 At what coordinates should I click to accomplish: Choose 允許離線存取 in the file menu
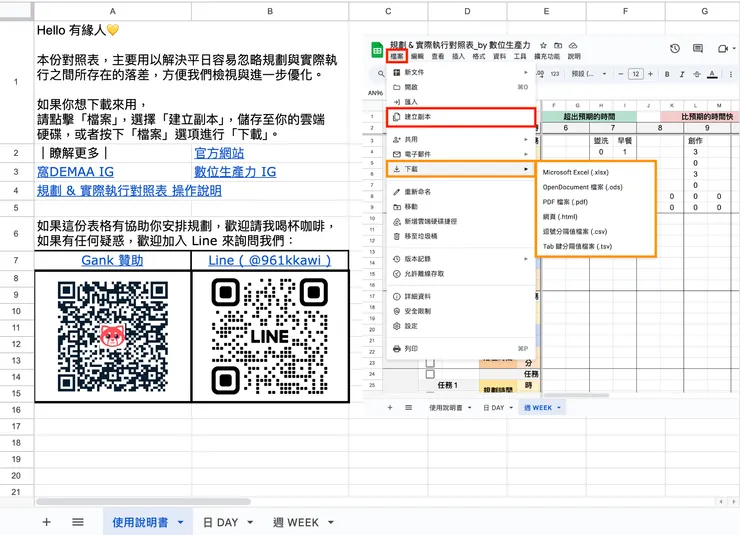coord(461,274)
